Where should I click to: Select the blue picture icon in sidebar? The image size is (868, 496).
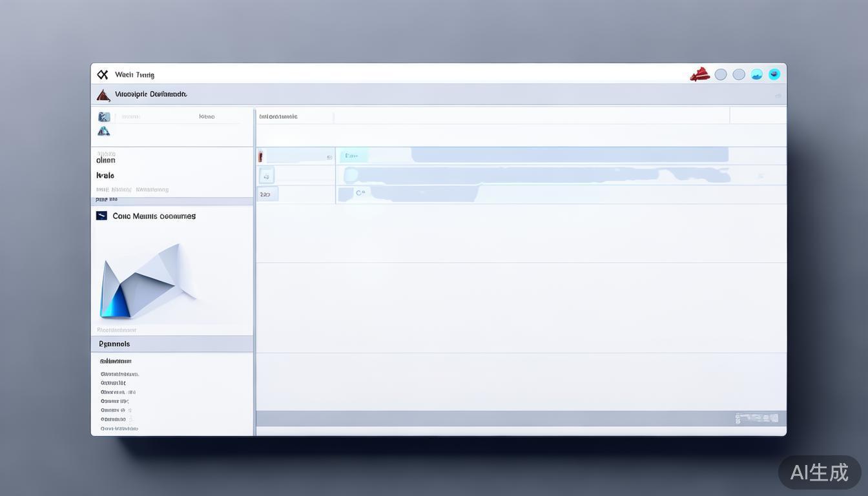click(x=103, y=117)
